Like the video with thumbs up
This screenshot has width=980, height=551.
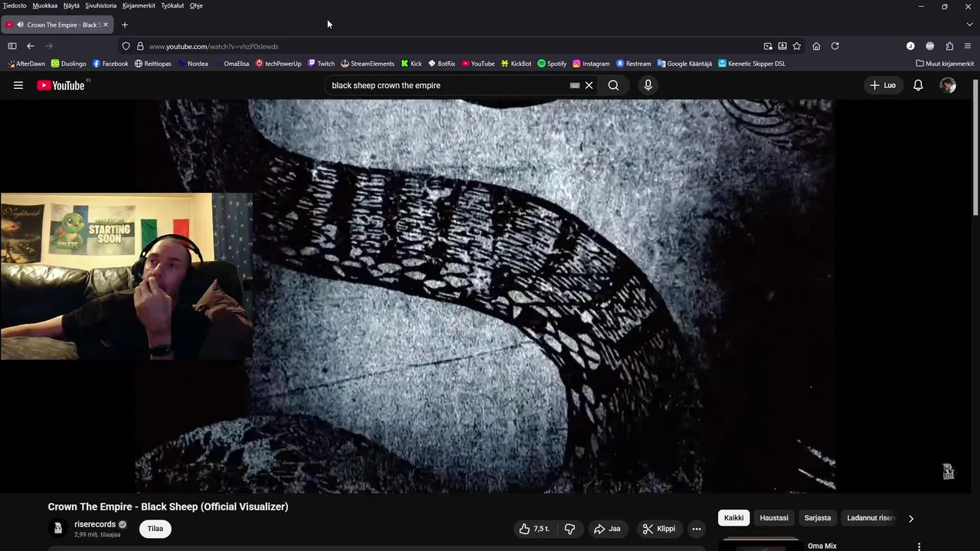pyautogui.click(x=534, y=529)
